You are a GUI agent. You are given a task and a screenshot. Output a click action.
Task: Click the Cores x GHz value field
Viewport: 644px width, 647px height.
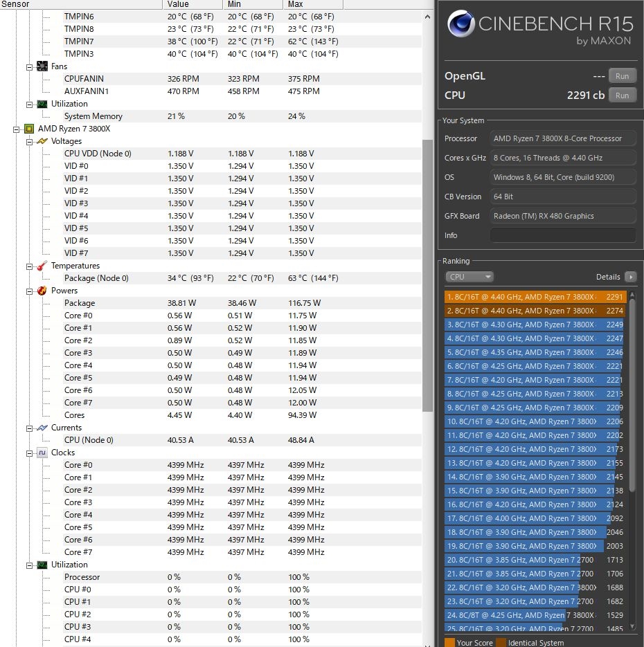(563, 158)
